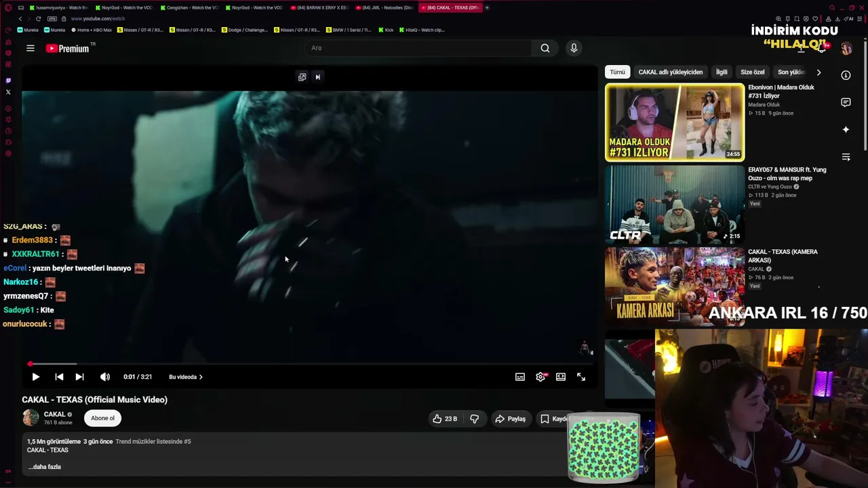Play the CAKAL - TEXAS video
Screen dimensions: 868x488
pyautogui.click(x=36, y=377)
